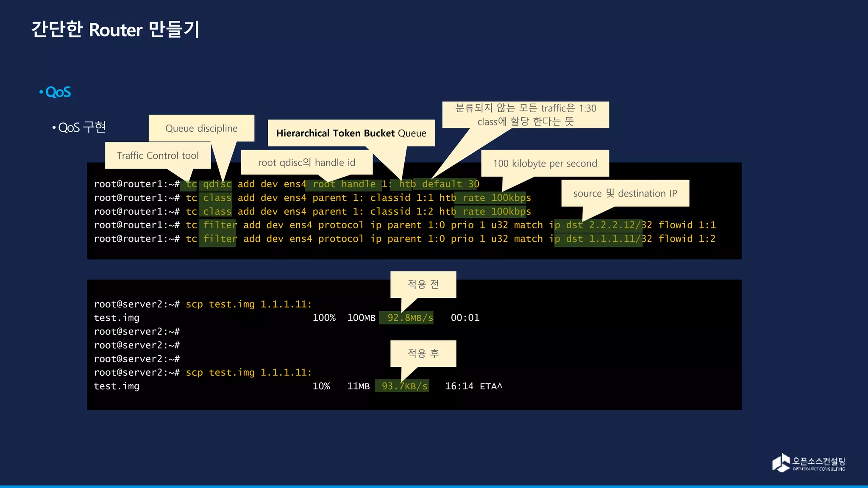Select the source 및 destination IP callout

pyautogui.click(x=625, y=193)
